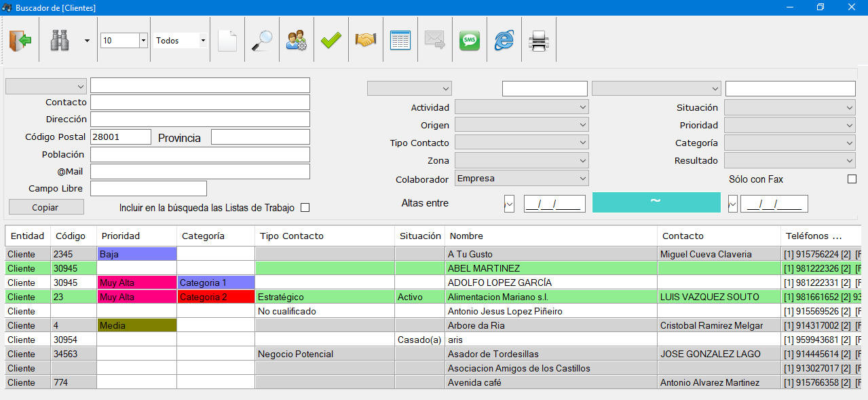
Task: Expand the Actividad dropdown
Action: pos(521,107)
